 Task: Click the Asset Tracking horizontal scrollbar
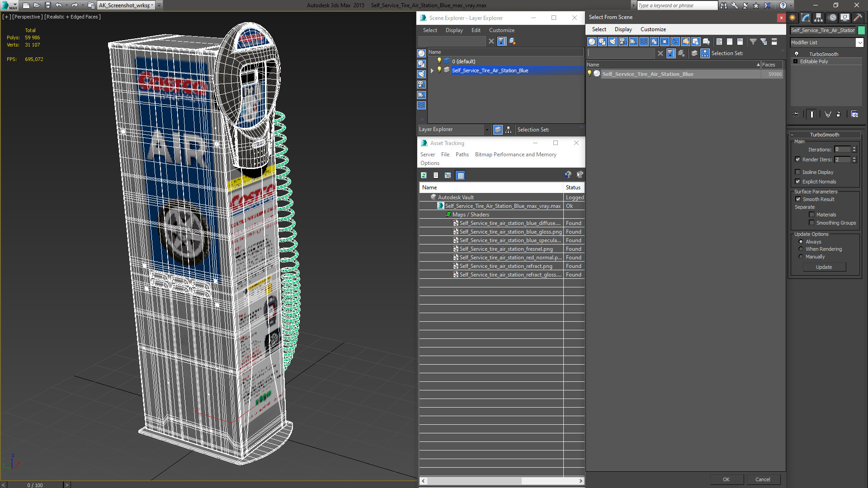[x=502, y=481]
